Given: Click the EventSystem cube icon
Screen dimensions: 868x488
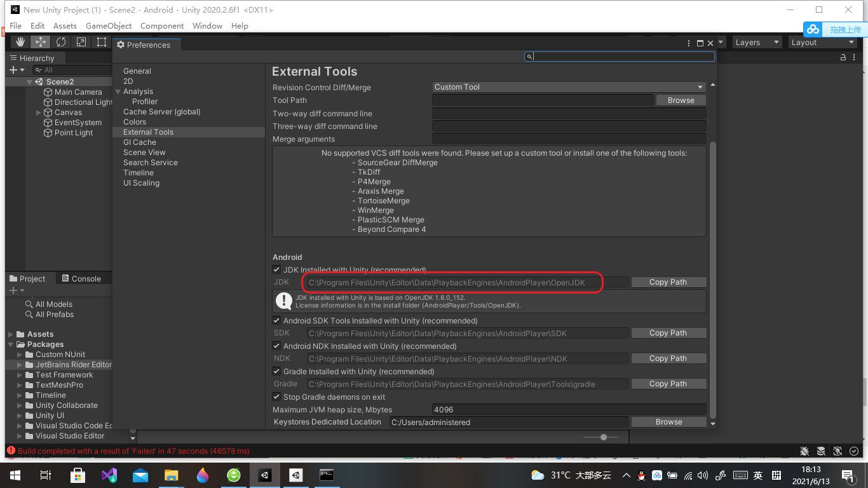Looking at the screenshot, I should [x=48, y=123].
